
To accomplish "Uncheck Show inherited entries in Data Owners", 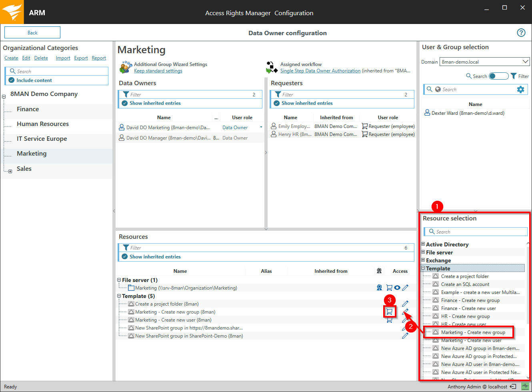I will (125, 103).
